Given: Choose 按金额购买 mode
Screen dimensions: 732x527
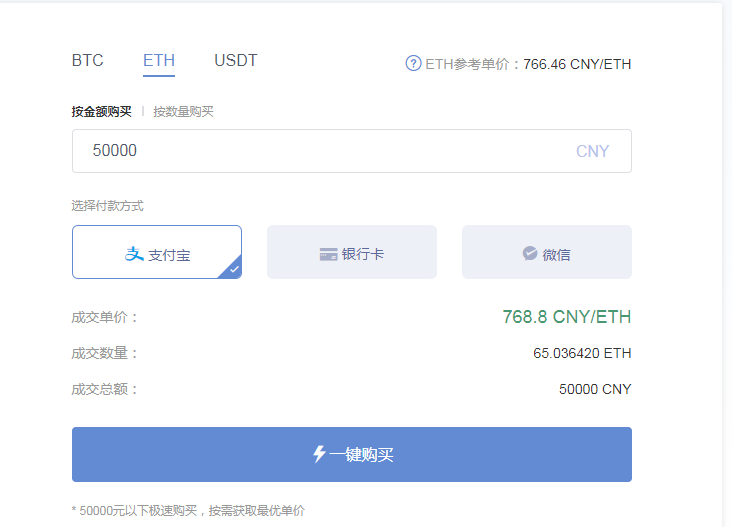Looking at the screenshot, I should 101,112.
